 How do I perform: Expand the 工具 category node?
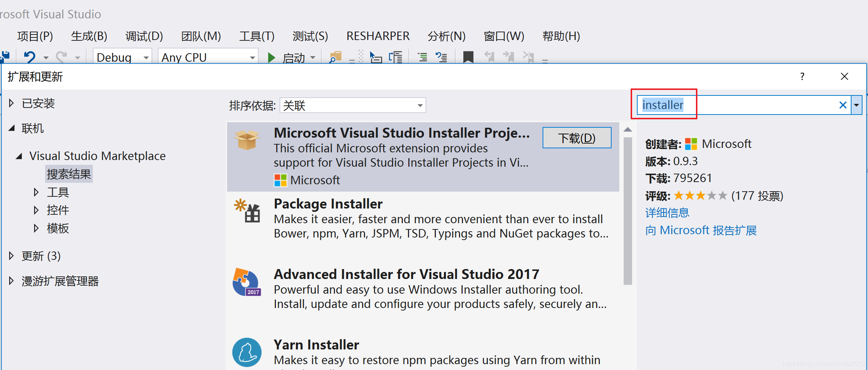click(36, 192)
